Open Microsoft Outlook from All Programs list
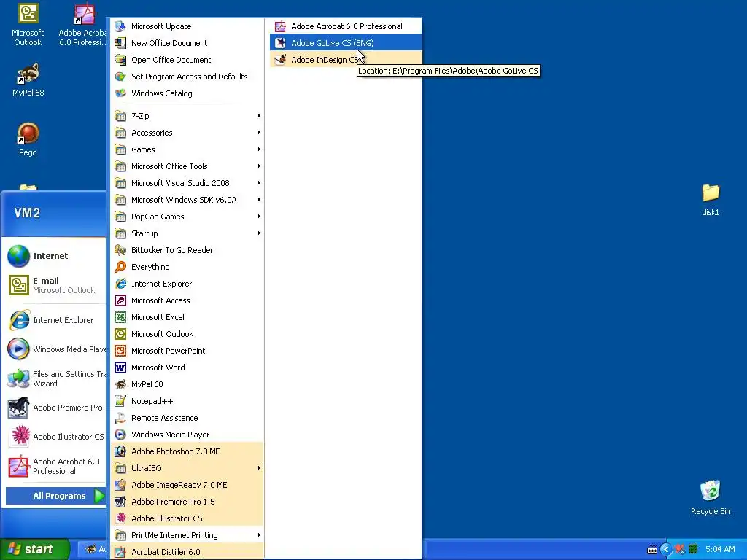The image size is (747, 560). pyautogui.click(x=187, y=334)
